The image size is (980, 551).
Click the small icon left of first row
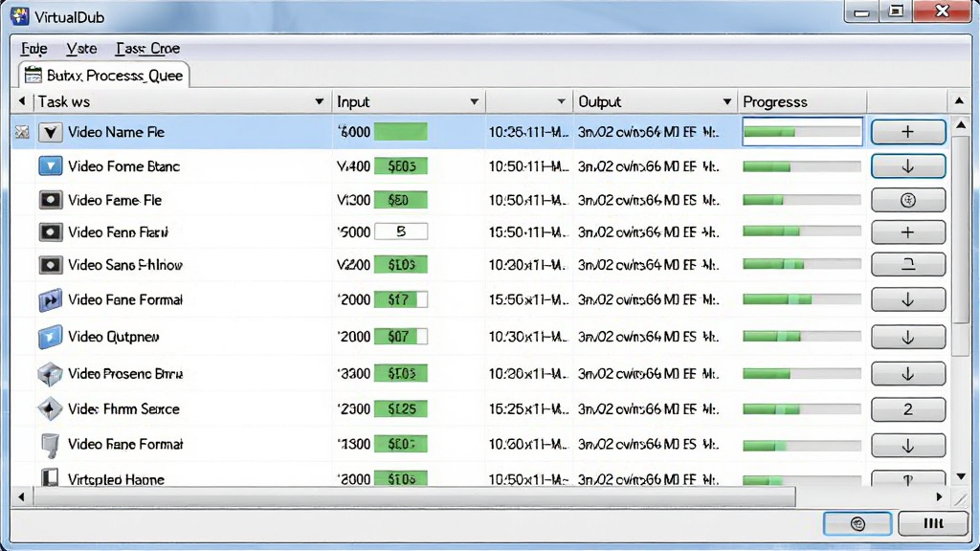(23, 132)
